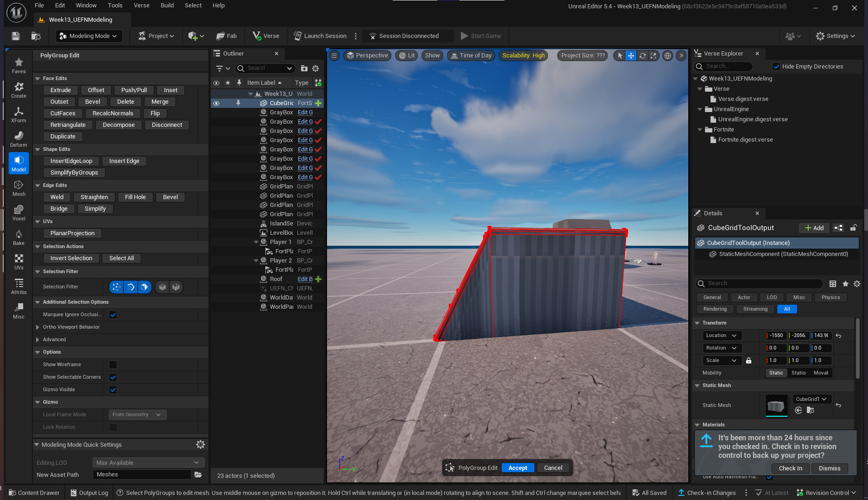Viewport: 868px width, 500px height.
Task: Select the XForm tool palette
Action: (19, 114)
